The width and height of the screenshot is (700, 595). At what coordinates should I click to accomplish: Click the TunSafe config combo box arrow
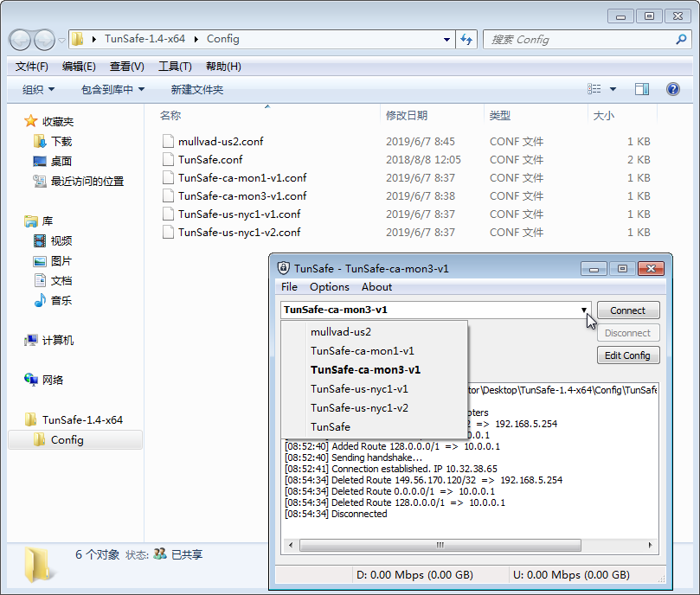[583, 310]
